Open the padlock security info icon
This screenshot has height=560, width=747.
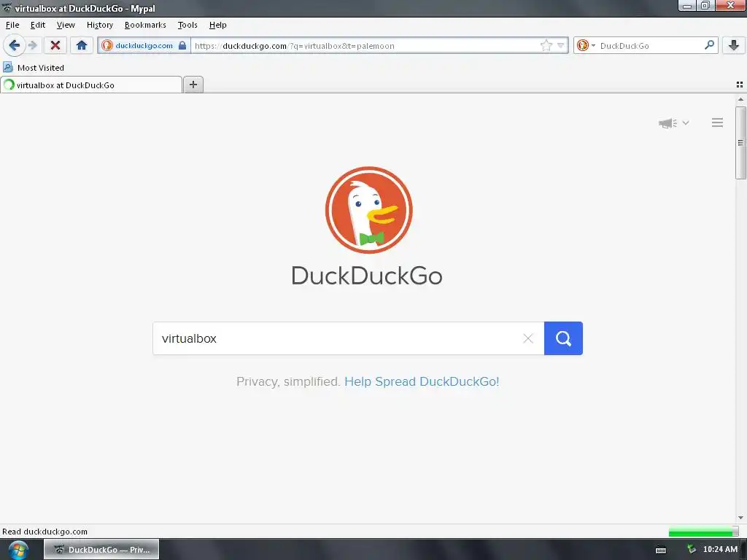[x=182, y=46]
